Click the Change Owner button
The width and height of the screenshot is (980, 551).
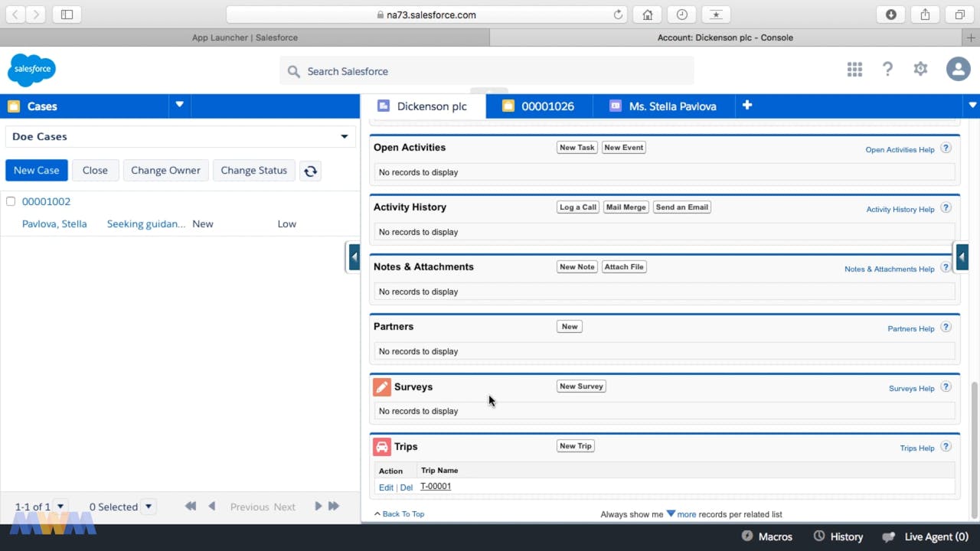click(165, 170)
